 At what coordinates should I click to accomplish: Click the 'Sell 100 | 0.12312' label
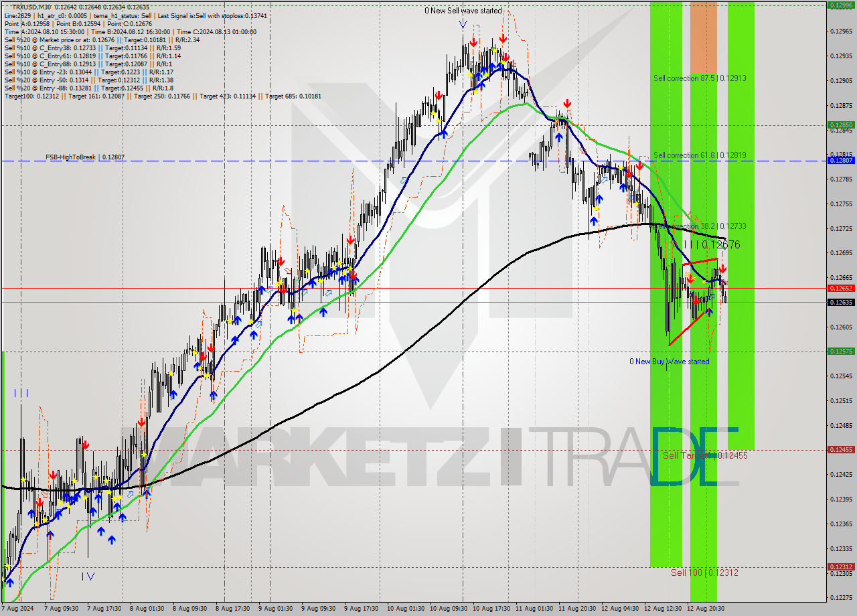[x=704, y=572]
